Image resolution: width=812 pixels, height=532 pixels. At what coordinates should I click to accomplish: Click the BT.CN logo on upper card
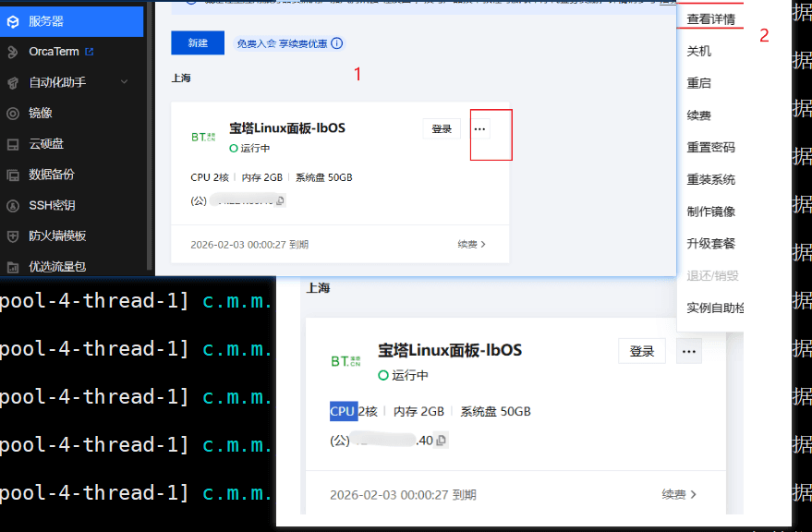click(203, 137)
